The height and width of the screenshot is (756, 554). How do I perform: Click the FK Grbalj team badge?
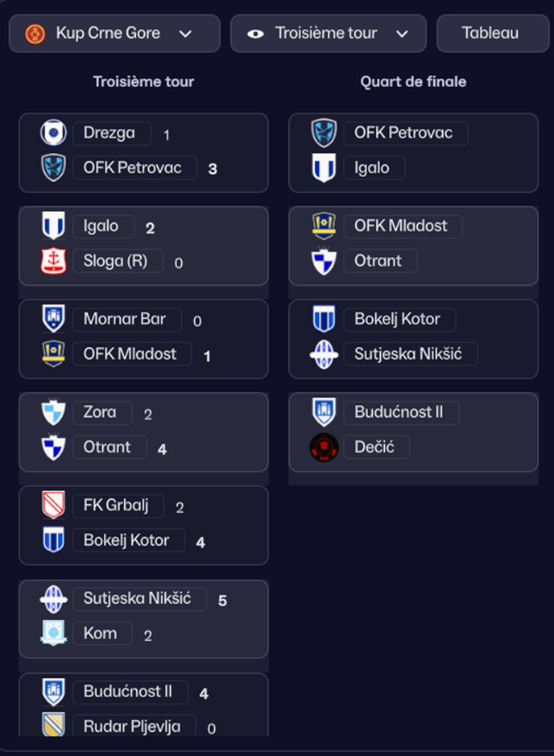(x=53, y=506)
